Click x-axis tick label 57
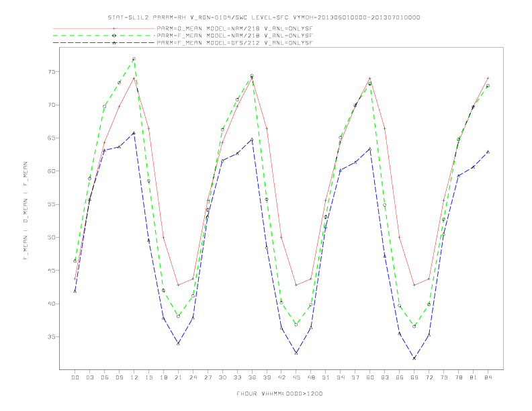Screen dimensions: 532x411 coord(355,377)
